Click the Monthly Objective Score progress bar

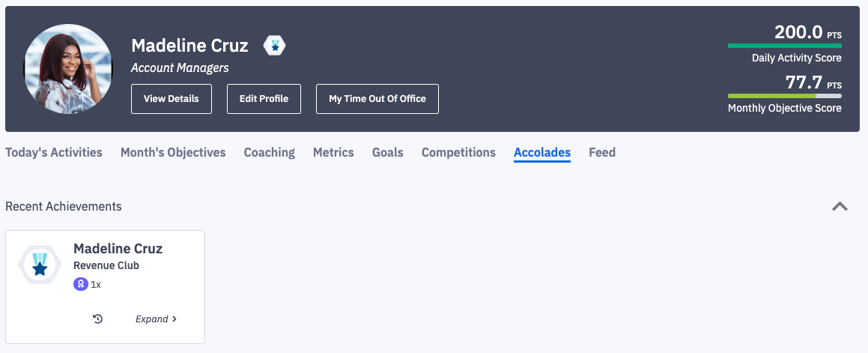[784, 96]
